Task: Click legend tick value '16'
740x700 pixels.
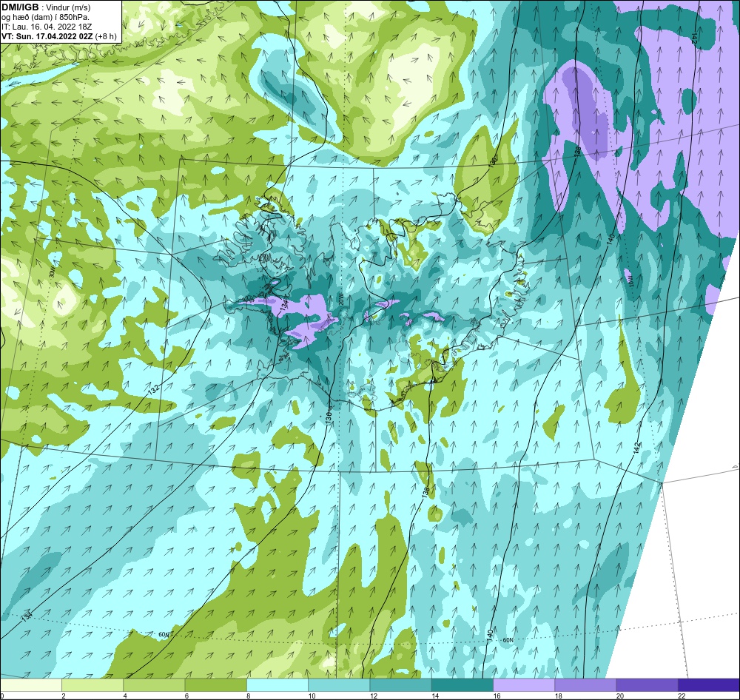Action: pos(497,696)
